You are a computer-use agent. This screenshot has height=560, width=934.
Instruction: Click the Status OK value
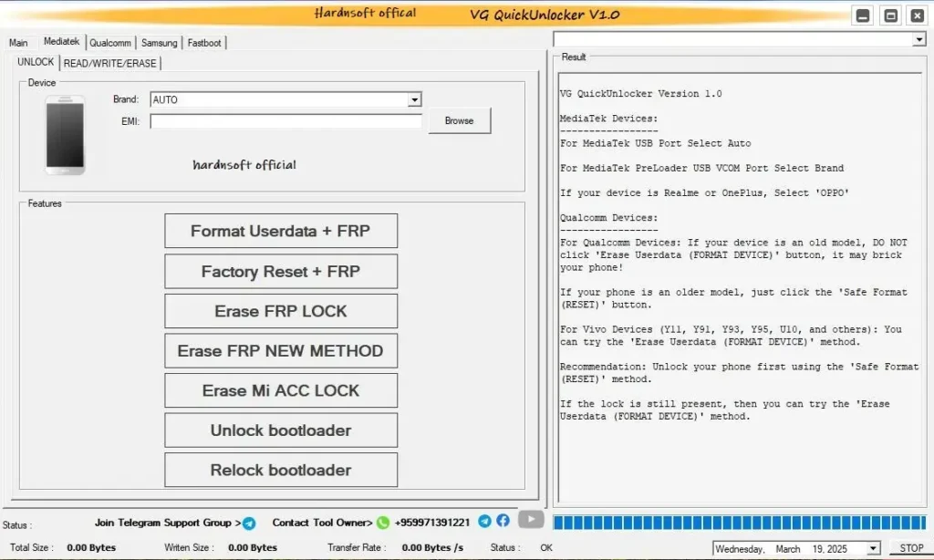tap(546, 547)
